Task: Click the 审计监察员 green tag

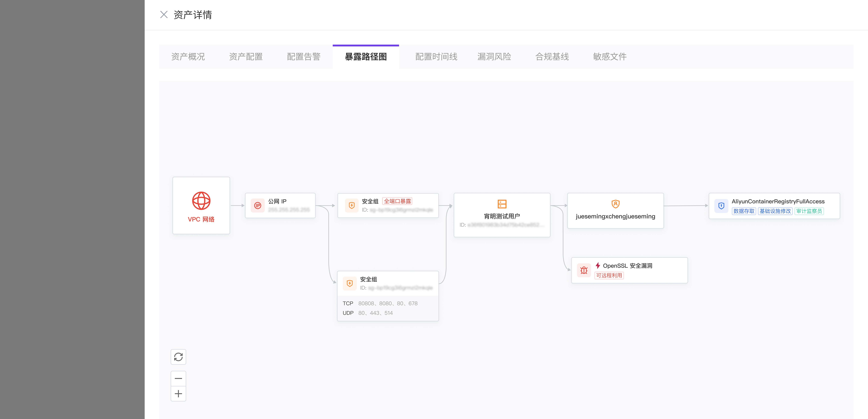Action: click(809, 211)
